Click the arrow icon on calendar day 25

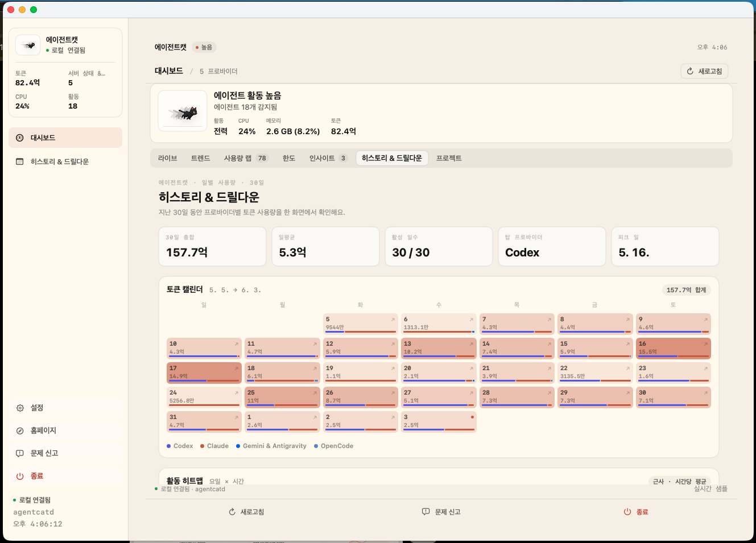[x=315, y=393]
